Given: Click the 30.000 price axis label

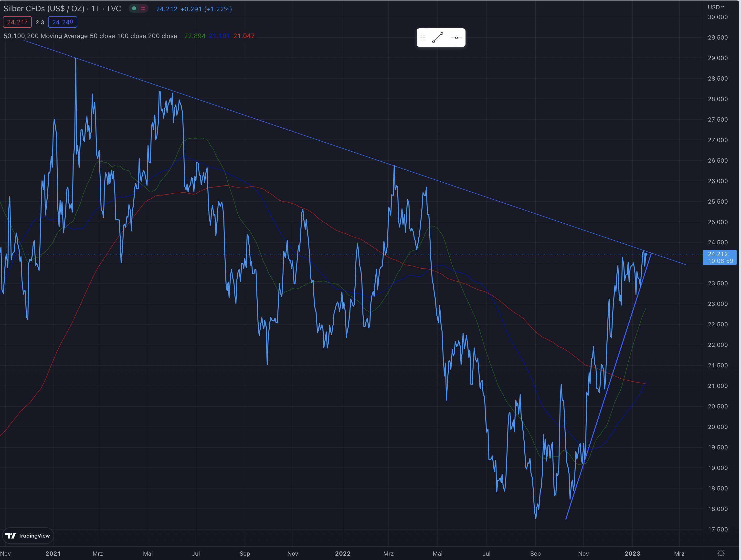Looking at the screenshot, I should [x=718, y=17].
